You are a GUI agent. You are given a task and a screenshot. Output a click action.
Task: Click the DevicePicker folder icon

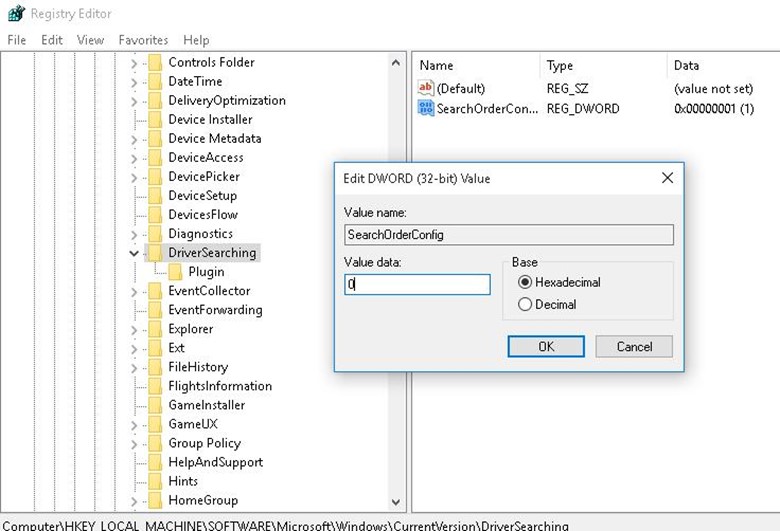(155, 176)
